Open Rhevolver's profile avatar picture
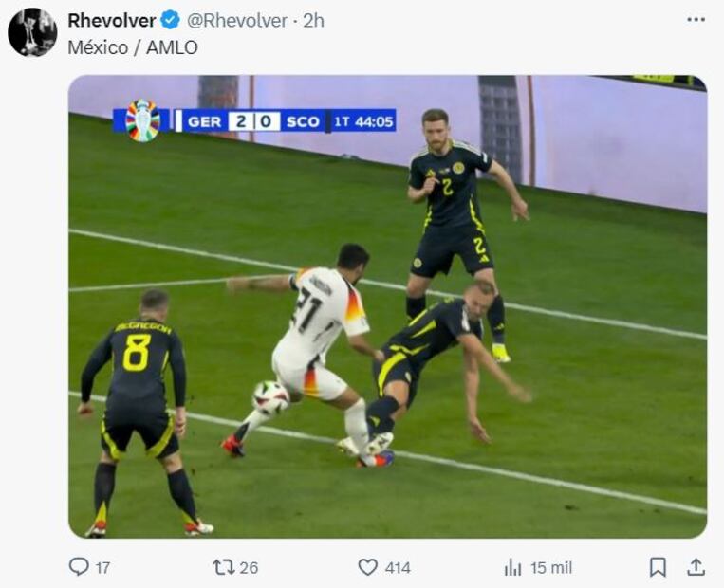This screenshot has width=724, height=588. [32, 32]
